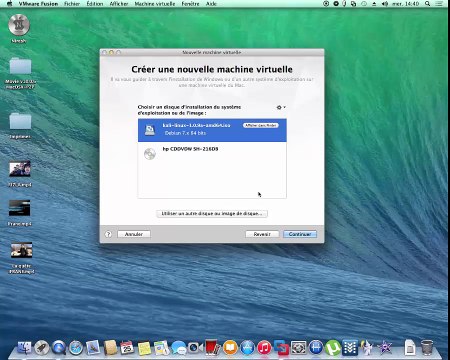
Task: Open FaceTime camera icon in Dock
Action: [196, 348]
